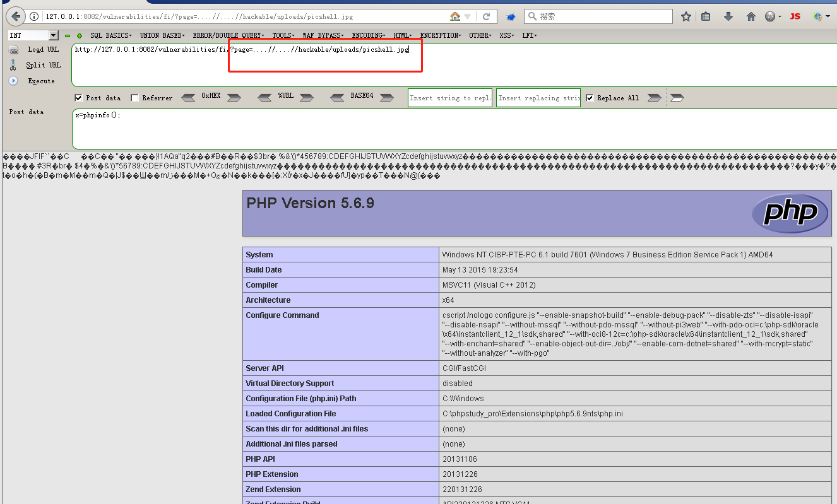Click the Insert replacing string field

(x=538, y=98)
